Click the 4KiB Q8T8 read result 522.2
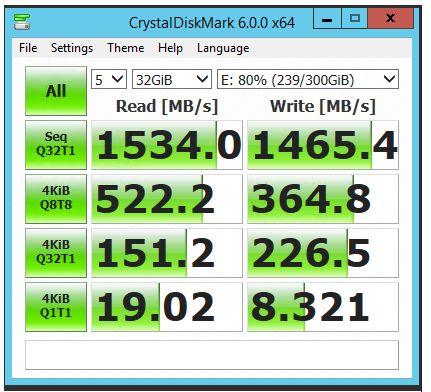This screenshot has height=392, width=431. point(167,199)
